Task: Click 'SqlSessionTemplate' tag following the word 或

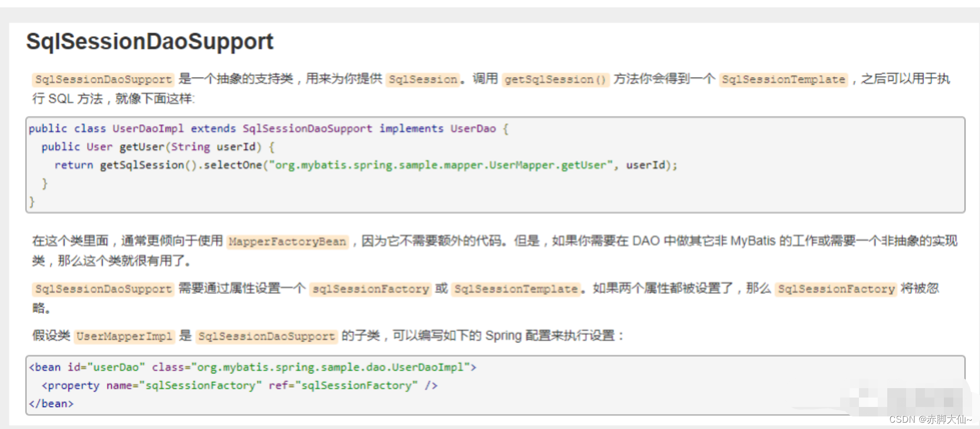Action: coord(516,289)
